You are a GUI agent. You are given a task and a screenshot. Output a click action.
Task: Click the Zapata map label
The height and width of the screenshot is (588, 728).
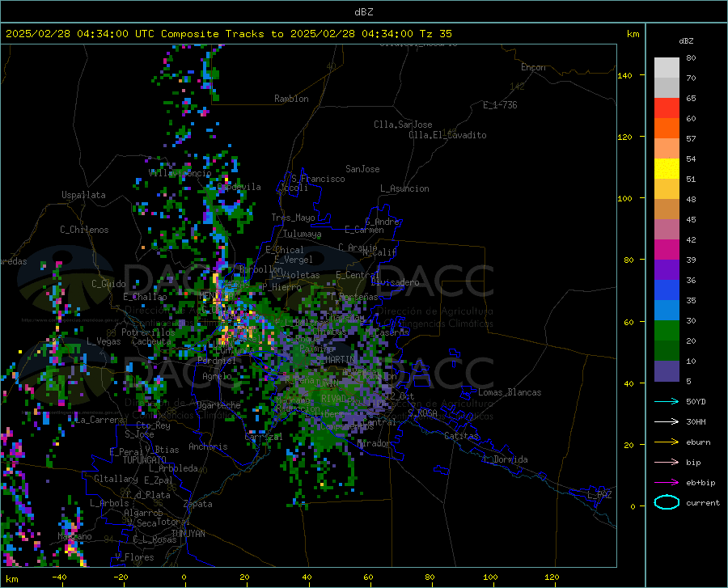pos(198,504)
